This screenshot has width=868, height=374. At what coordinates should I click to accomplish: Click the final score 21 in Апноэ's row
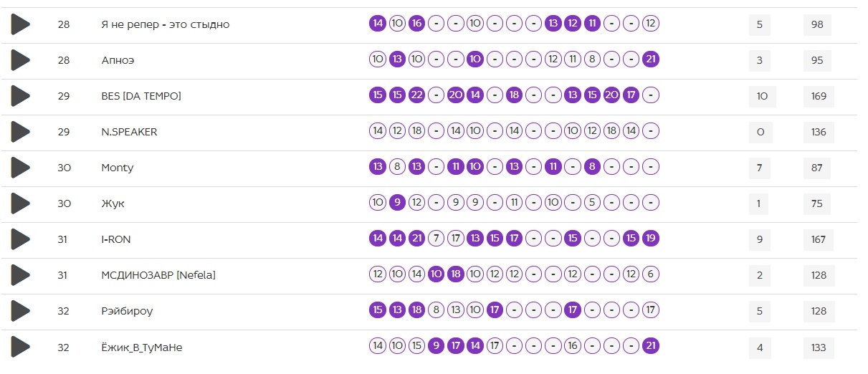[x=650, y=59]
